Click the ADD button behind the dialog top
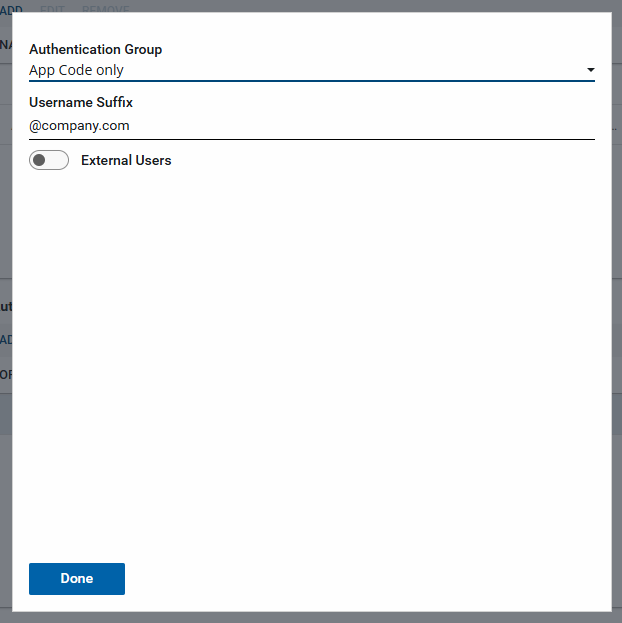This screenshot has height=623, width=622. click(x=9, y=9)
